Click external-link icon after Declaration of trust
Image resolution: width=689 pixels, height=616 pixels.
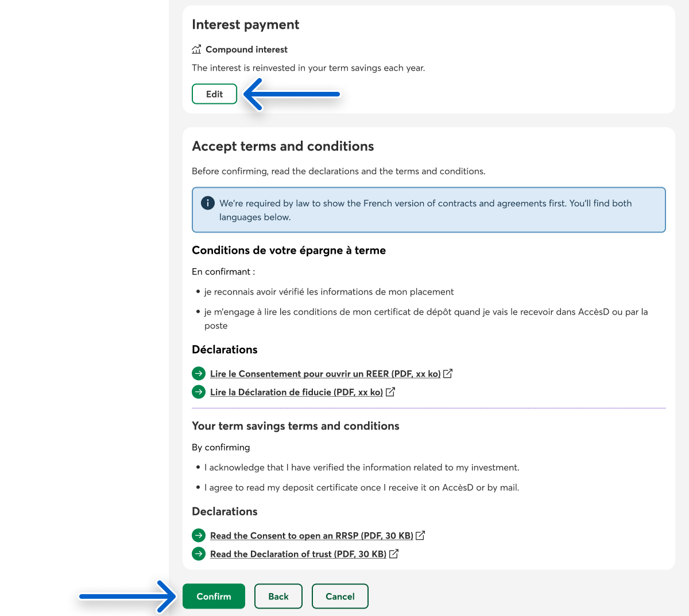(x=394, y=554)
